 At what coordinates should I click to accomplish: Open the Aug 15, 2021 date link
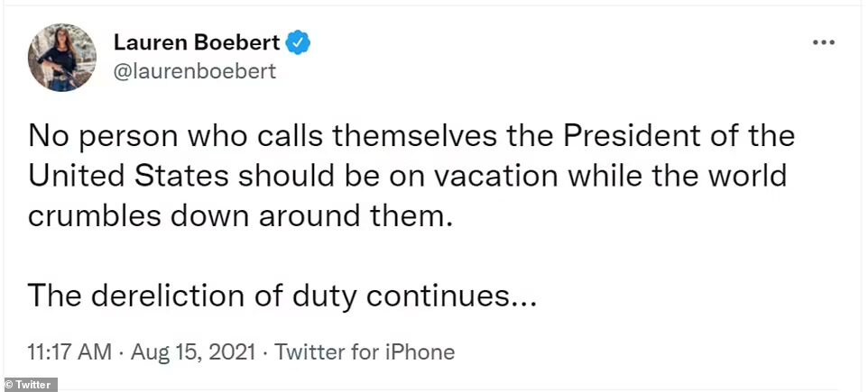[192, 351]
